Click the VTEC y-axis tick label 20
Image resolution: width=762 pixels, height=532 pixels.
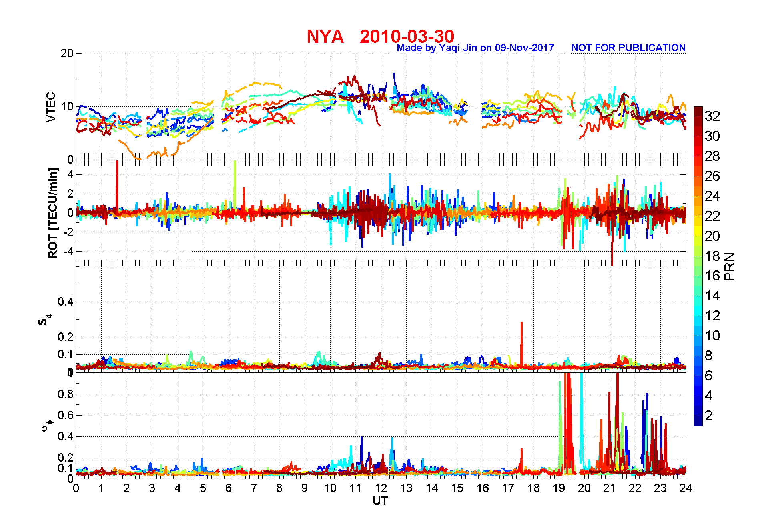[67, 53]
